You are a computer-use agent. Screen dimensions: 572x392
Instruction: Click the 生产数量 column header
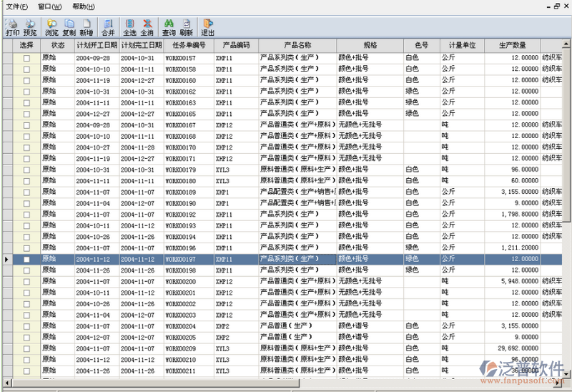pyautogui.click(x=512, y=45)
